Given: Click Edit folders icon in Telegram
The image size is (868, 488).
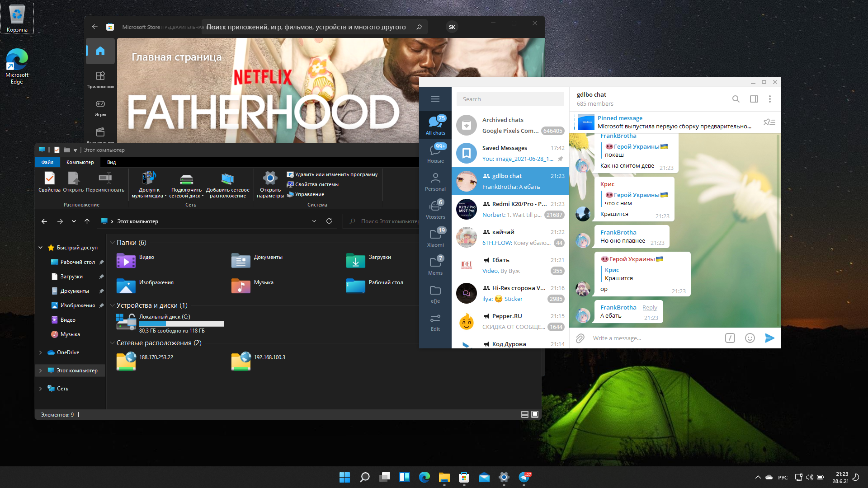Looking at the screenshot, I should [435, 322].
